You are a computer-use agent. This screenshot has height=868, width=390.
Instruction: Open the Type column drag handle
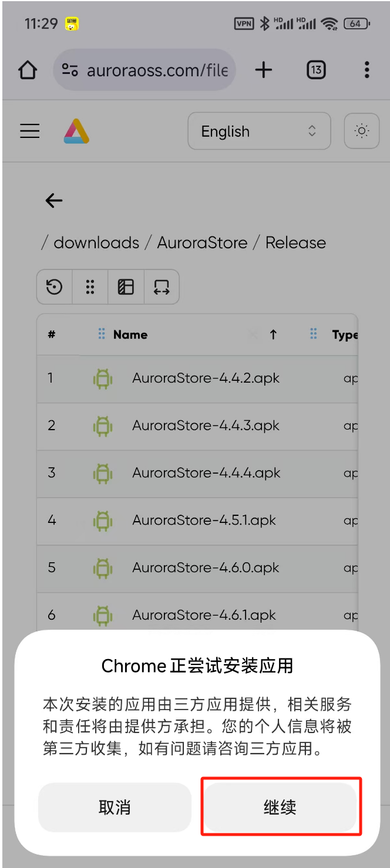[x=314, y=335]
